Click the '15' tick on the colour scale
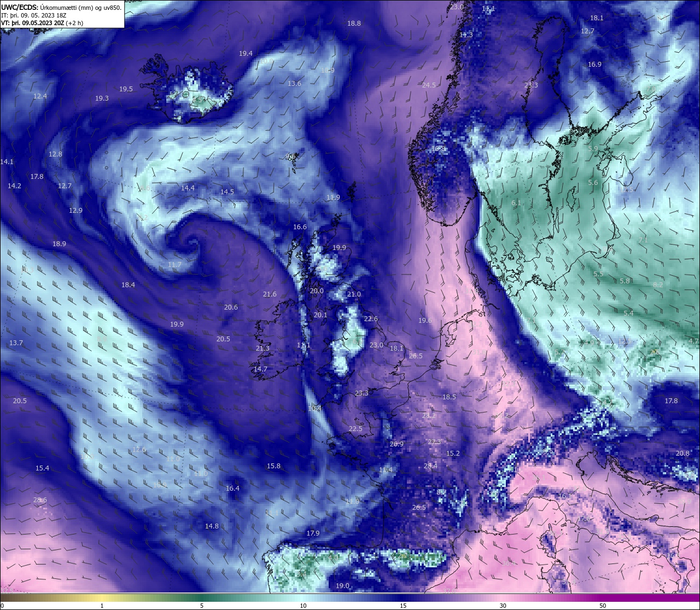This screenshot has height=610, width=700. click(403, 606)
